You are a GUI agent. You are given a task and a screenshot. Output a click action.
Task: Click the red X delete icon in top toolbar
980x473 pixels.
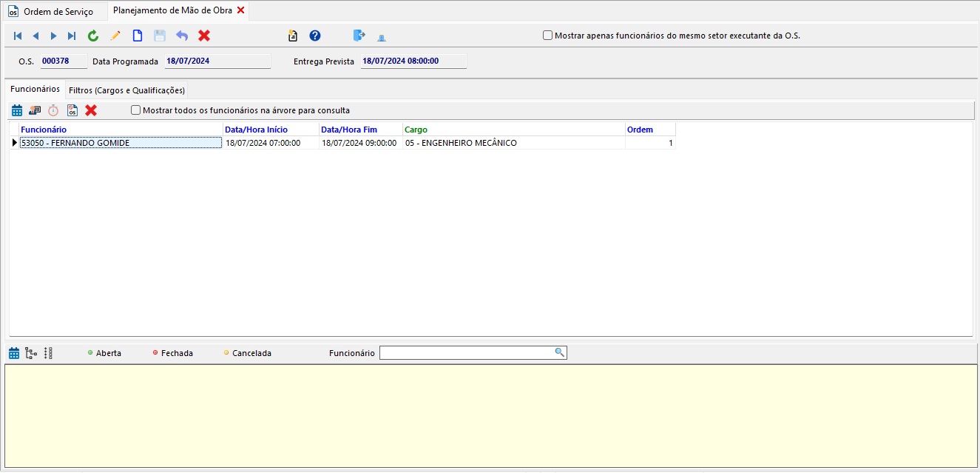[204, 36]
